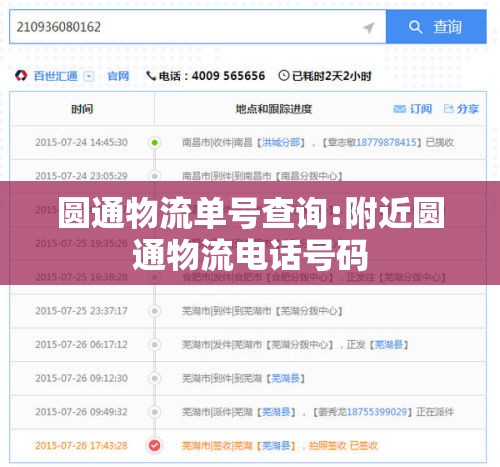Click courier phone number 18779878415
The image size is (500, 467).
click(386, 142)
